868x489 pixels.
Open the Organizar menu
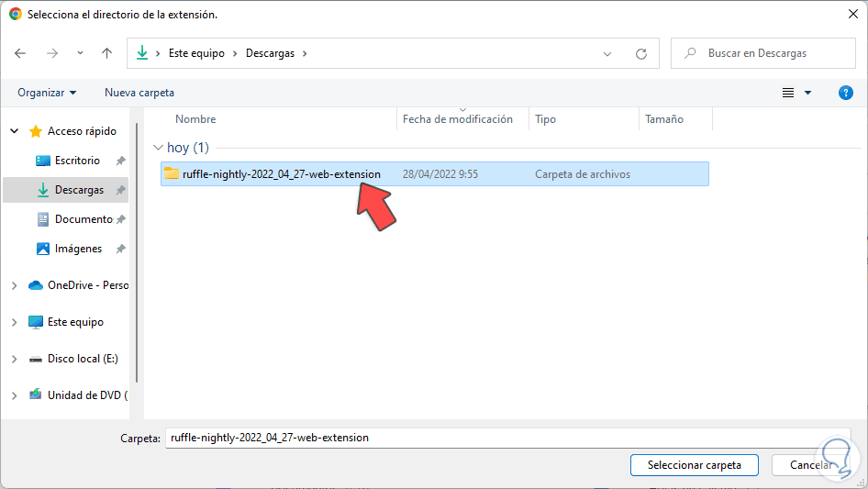47,93
